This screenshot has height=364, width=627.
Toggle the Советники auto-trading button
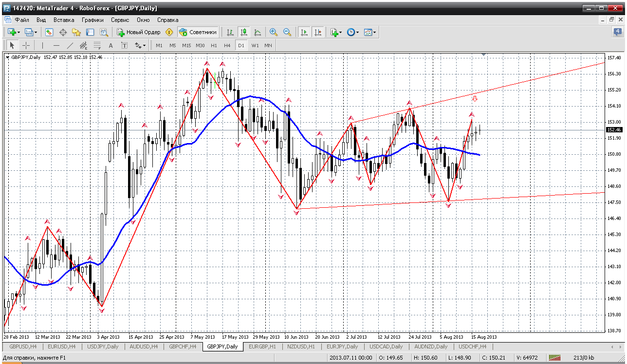198,32
